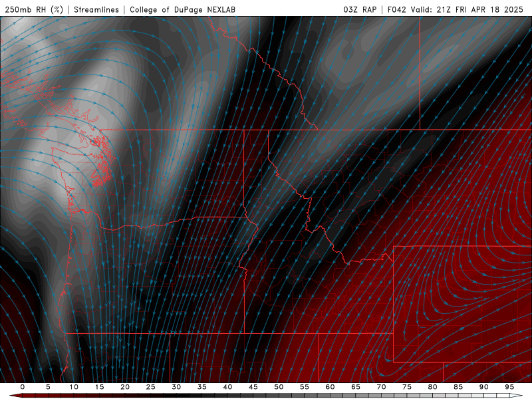Image resolution: width=532 pixels, height=399 pixels.
Task: Click colorbar tick label '40'
Action: [x=227, y=387]
